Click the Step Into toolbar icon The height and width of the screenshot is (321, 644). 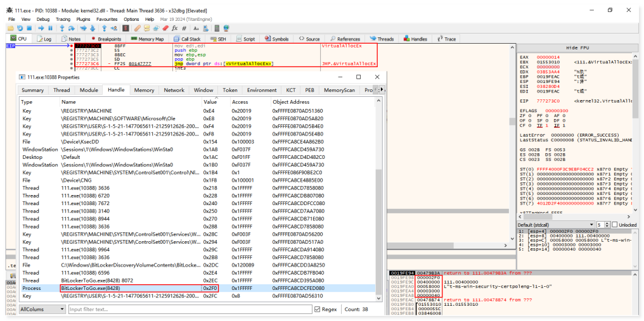[62, 28]
